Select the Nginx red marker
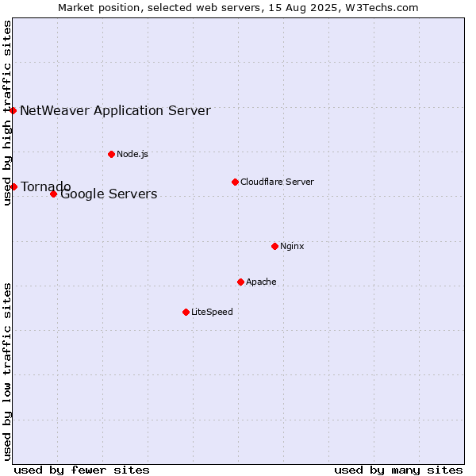 pos(274,246)
